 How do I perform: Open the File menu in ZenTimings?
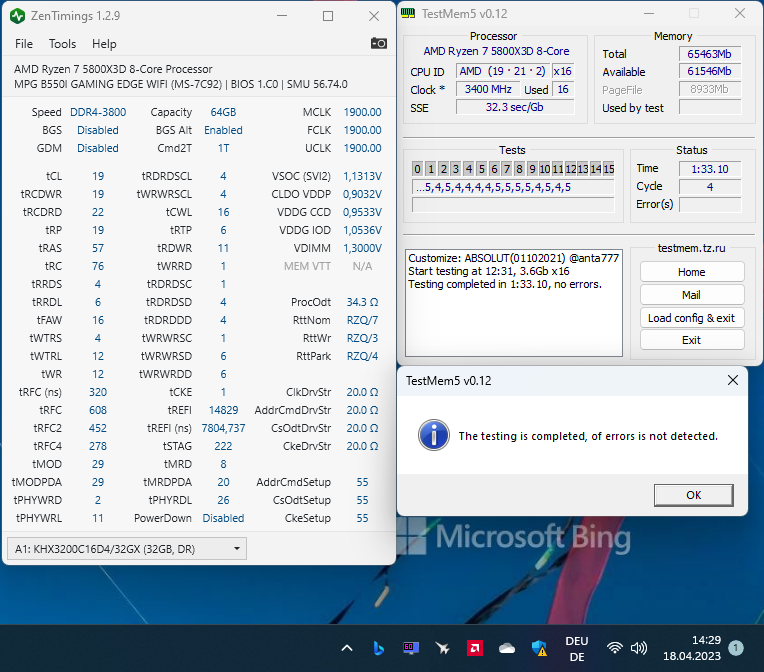point(24,44)
